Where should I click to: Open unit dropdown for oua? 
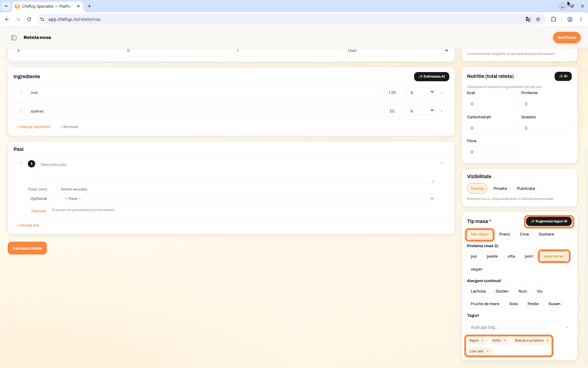421,92
